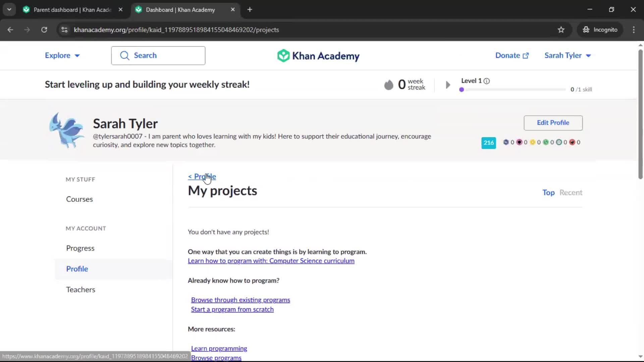Bookmark this page with the star

click(x=561, y=30)
